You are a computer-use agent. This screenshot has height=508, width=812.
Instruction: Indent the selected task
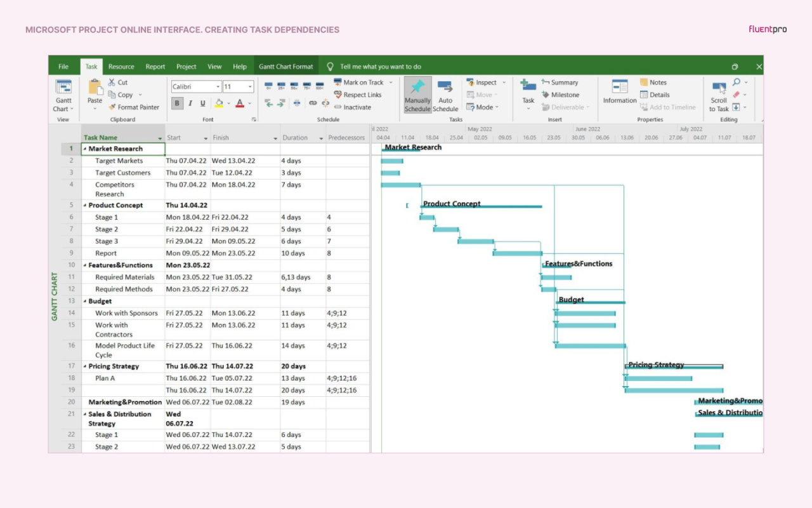pyautogui.click(x=281, y=103)
